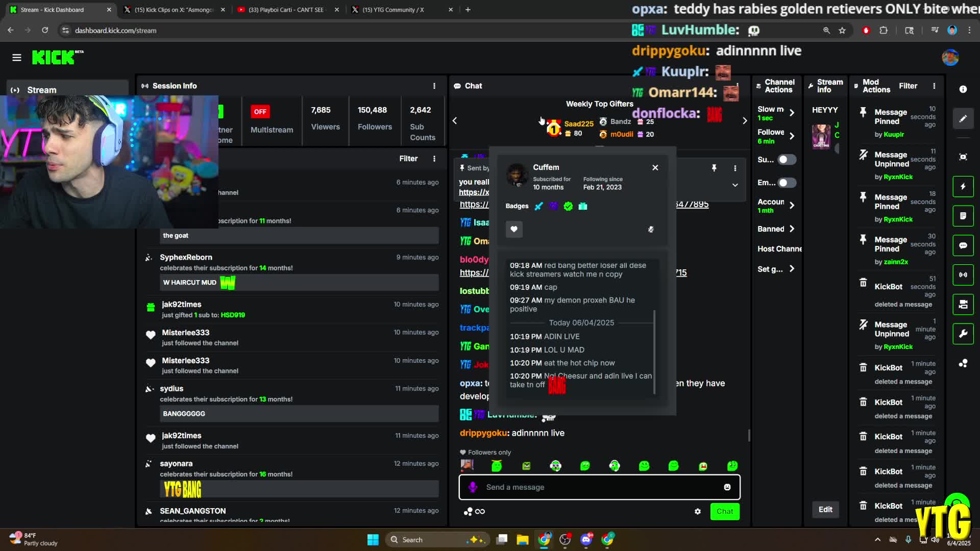Open the pinned message three-dot options

point(735,168)
